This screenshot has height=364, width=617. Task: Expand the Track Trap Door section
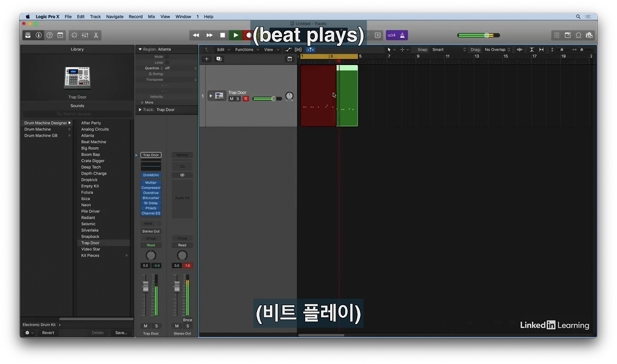(140, 110)
